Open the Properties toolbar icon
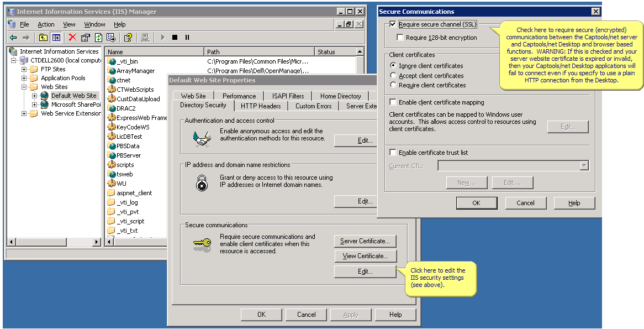644x329 pixels. coord(85,38)
